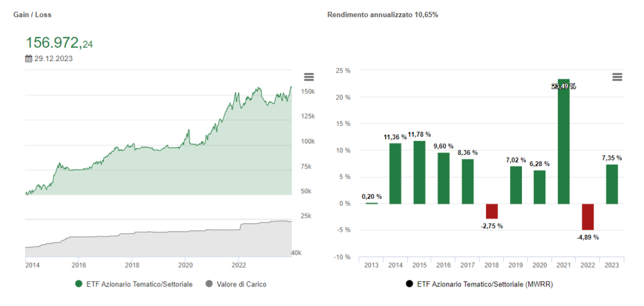The width and height of the screenshot is (644, 306).
Task: Toggle the green ETF Azionario Tematico/Settoriale legend
Action: pyautogui.click(x=138, y=284)
